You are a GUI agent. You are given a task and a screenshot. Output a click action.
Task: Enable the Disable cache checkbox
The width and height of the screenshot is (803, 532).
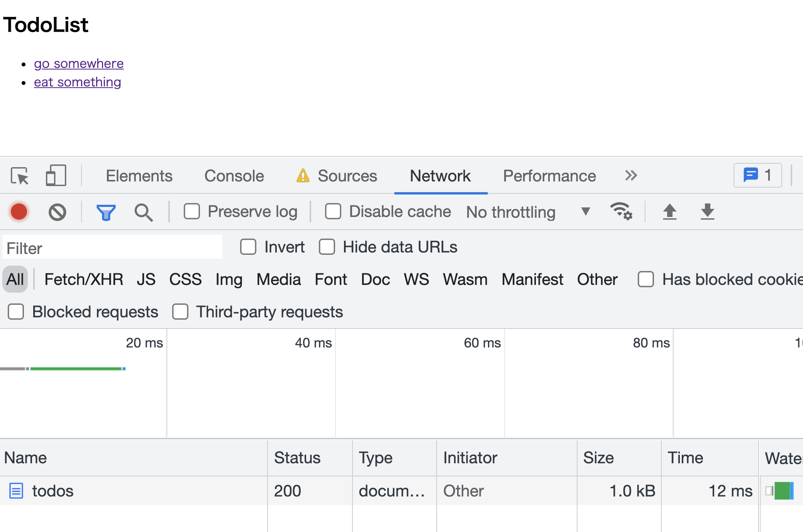click(333, 212)
